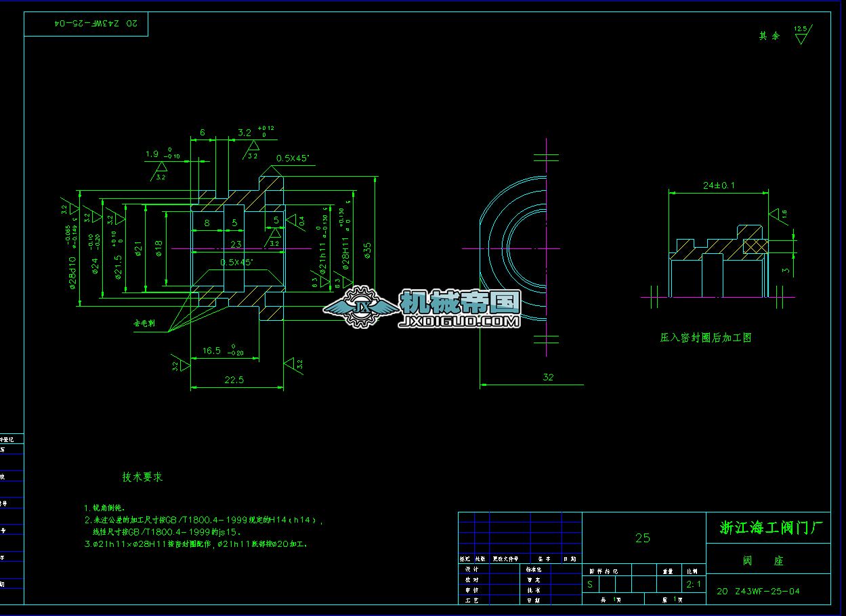Select the 'ø21.5' diameter dimension
The image size is (846, 616).
pyautogui.click(x=118, y=268)
